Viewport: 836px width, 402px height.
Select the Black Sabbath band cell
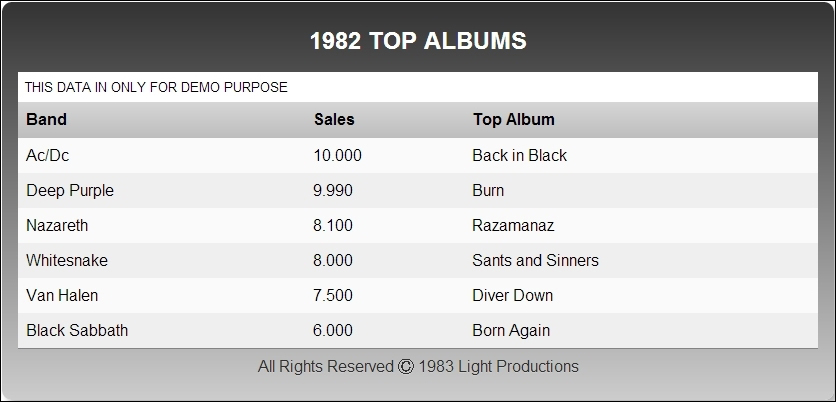[x=77, y=331]
